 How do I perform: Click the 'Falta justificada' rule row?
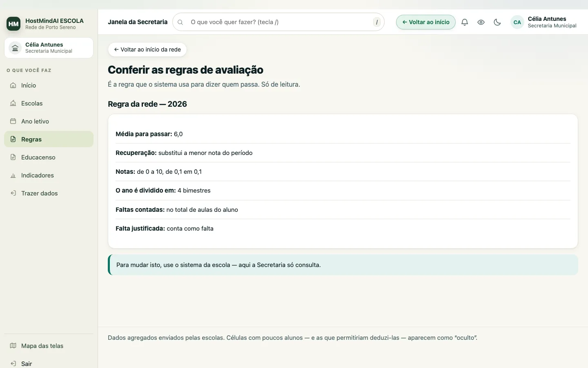pos(343,229)
